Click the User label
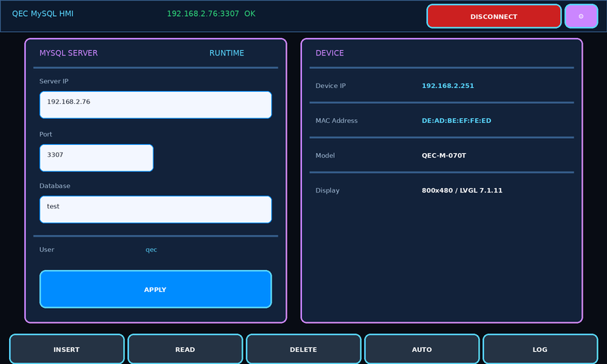The image size is (607, 364). [46, 249]
